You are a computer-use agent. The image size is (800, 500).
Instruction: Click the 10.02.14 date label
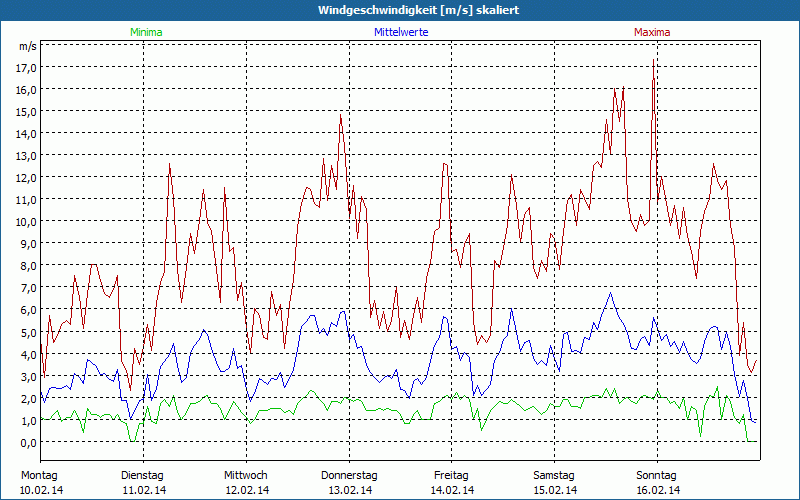pyautogui.click(x=39, y=490)
